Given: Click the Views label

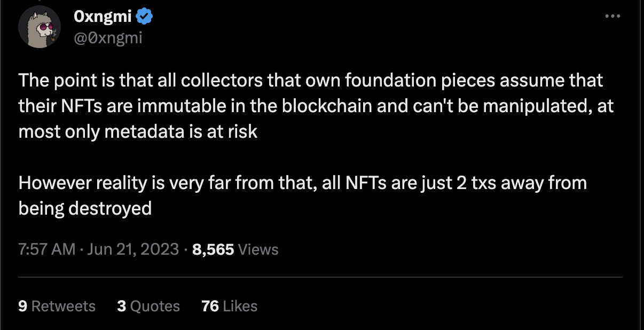Looking at the screenshot, I should [258, 249].
